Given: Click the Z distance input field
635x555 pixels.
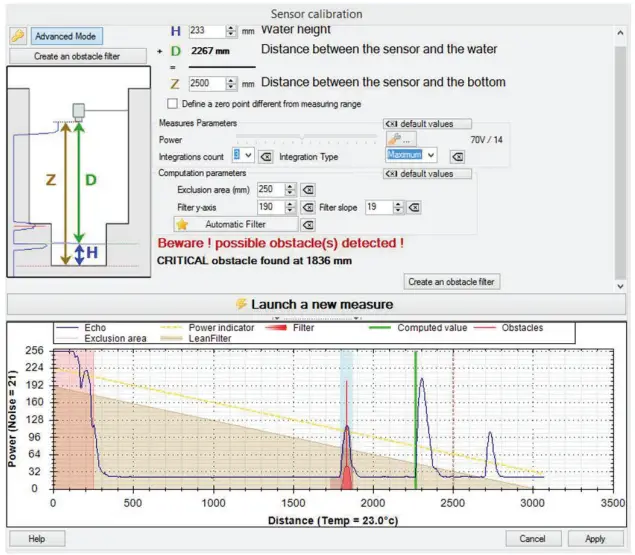Looking at the screenshot, I should [x=204, y=84].
